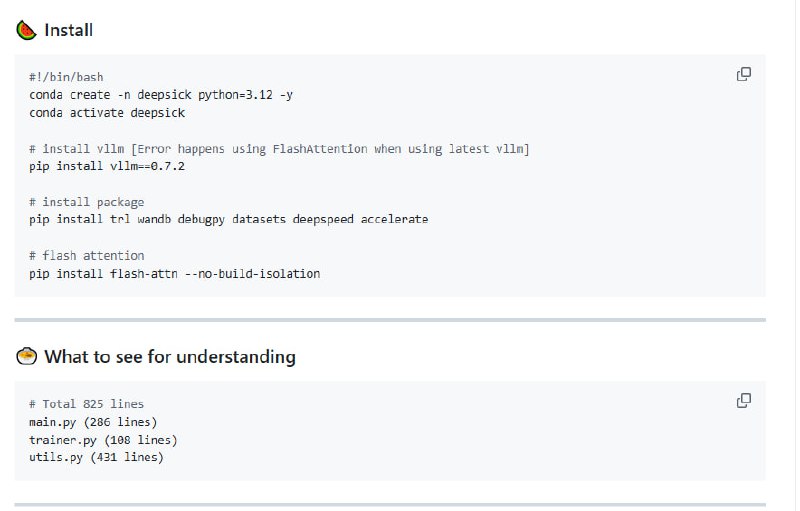
Task: Click the watermelon emoji beside Install
Action: 26,30
